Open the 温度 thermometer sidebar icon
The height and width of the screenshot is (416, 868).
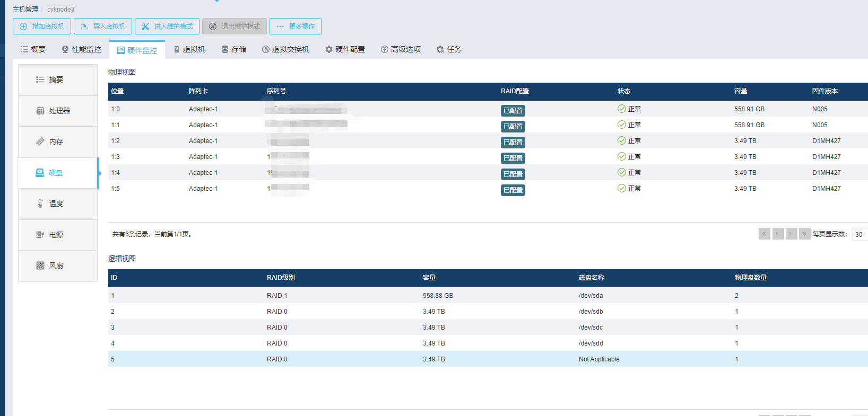[40, 203]
